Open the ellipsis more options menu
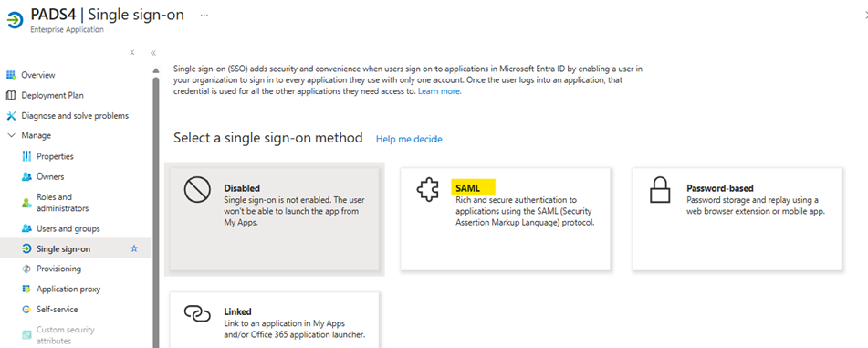 (204, 15)
